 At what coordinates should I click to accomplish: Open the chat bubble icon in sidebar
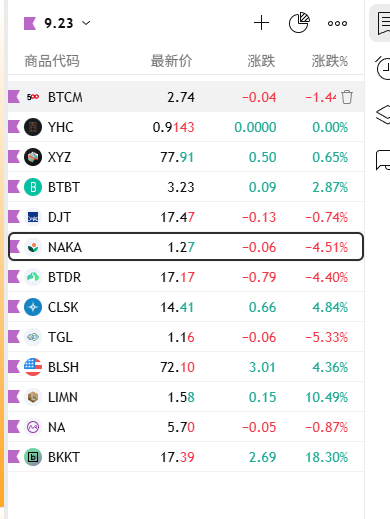(383, 160)
